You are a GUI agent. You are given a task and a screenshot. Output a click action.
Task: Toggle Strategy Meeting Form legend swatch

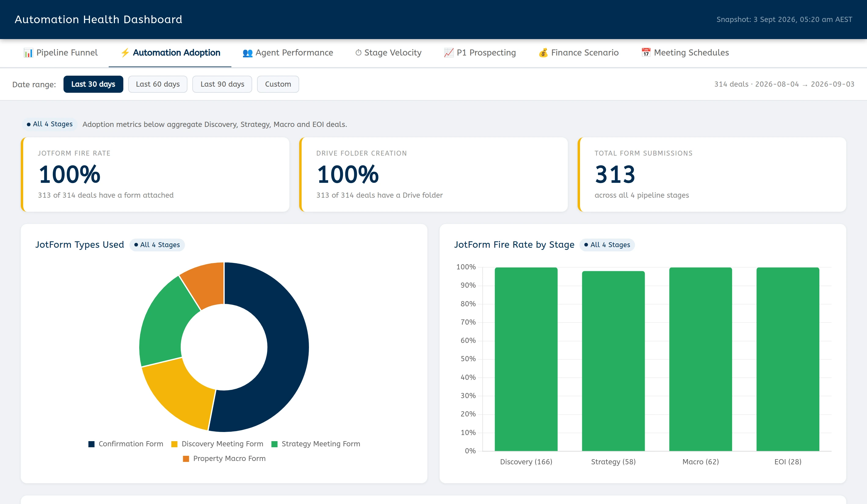click(274, 444)
